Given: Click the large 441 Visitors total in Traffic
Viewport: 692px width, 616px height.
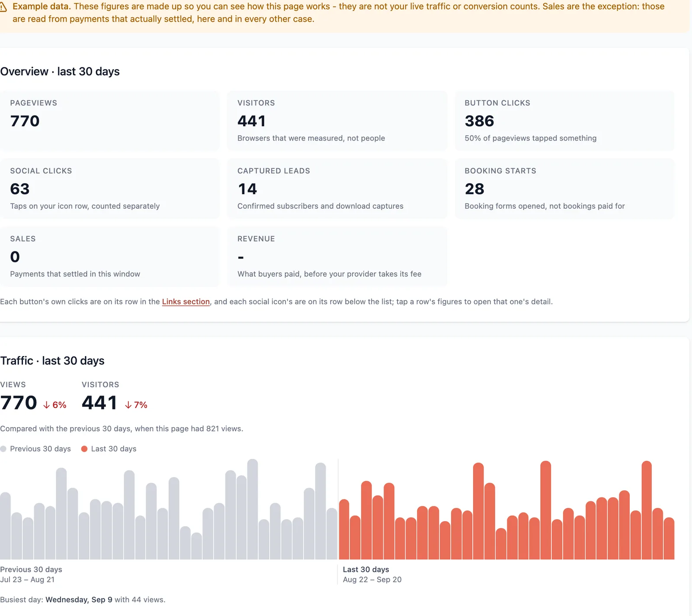Looking at the screenshot, I should tap(99, 403).
